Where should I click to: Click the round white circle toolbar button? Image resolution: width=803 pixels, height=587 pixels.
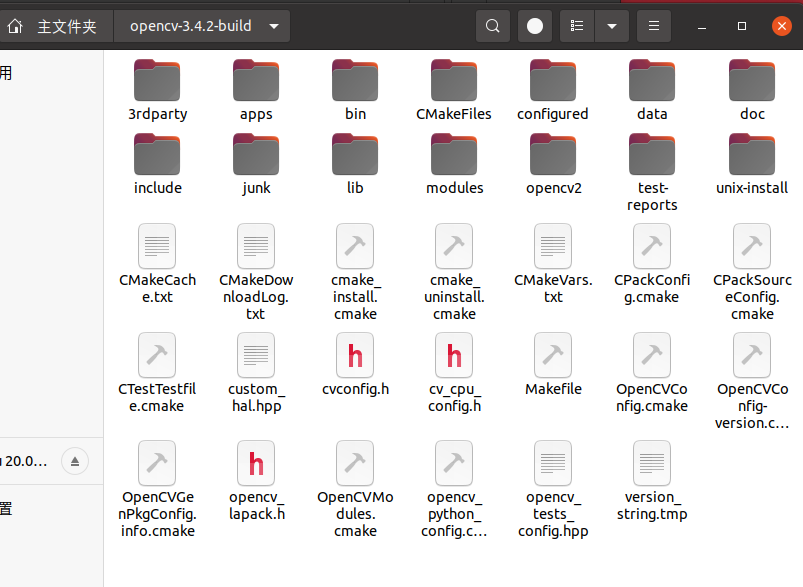tap(535, 26)
